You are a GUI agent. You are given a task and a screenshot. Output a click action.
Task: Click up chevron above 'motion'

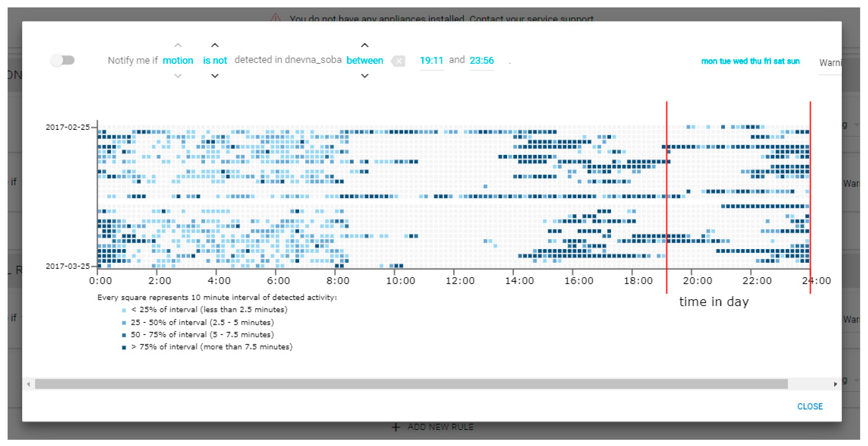click(178, 46)
